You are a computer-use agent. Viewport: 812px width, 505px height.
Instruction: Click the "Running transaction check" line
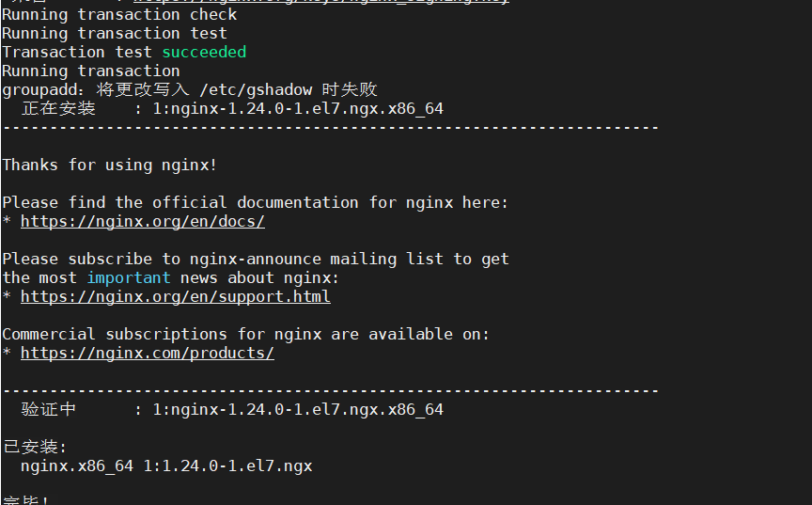coord(119,15)
